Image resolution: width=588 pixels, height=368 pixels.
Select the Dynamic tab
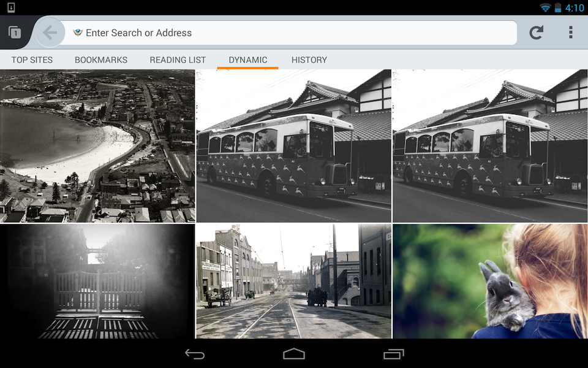click(248, 60)
